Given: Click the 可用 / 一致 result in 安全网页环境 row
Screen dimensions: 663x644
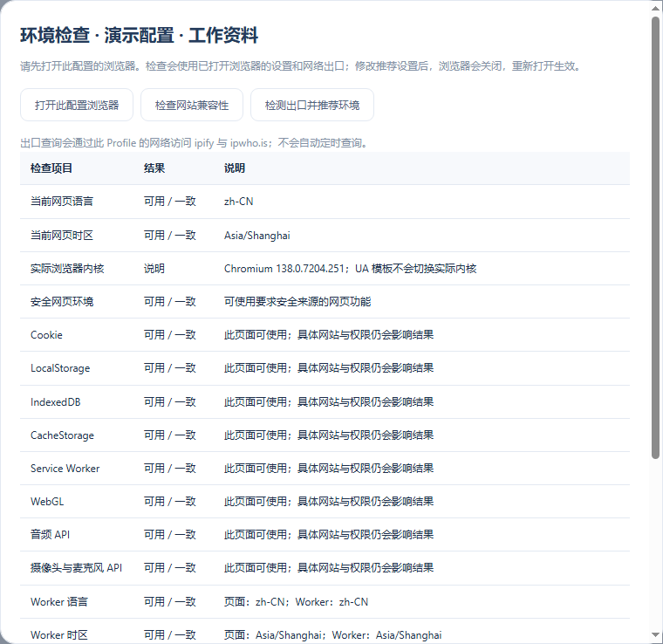Looking at the screenshot, I should tap(170, 301).
